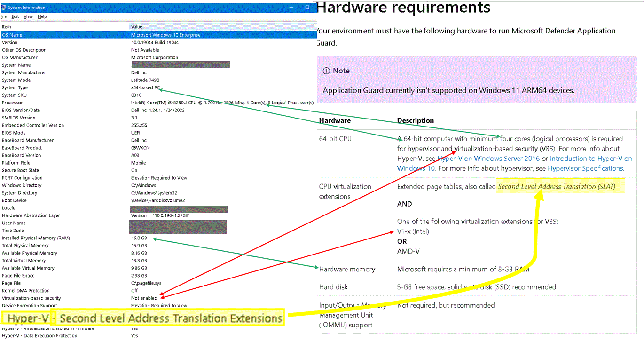Select the Time Zone row
This screenshot has height=342, width=644.
158,231
